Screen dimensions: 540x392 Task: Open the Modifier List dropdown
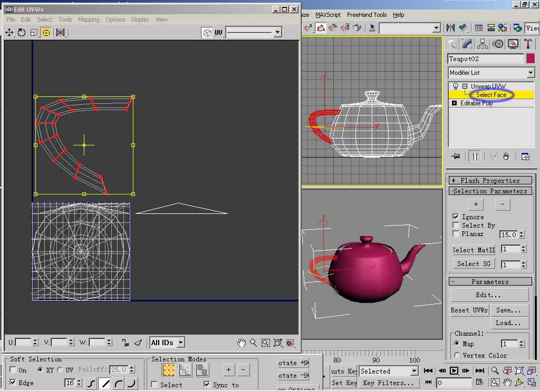[531, 73]
